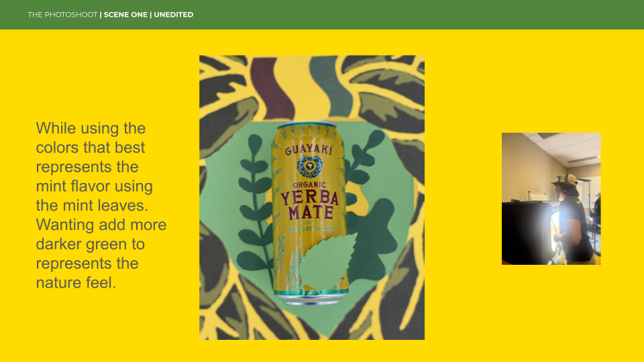This screenshot has width=644, height=362.
Task: Click the green header bar background
Action: tap(411, 15)
